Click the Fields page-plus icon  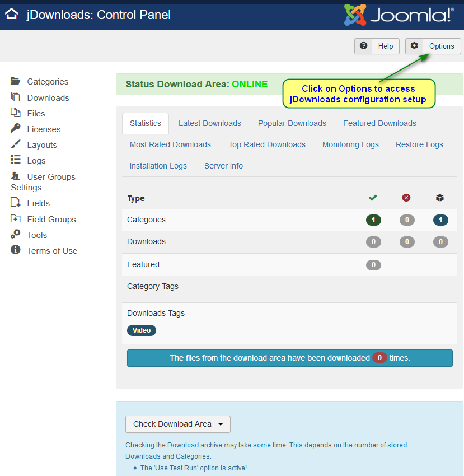tap(15, 202)
